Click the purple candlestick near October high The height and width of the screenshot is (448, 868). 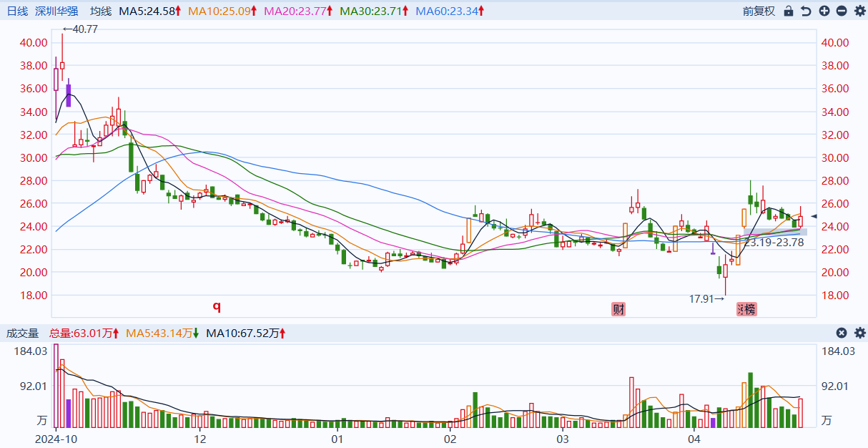pyautogui.click(x=69, y=94)
